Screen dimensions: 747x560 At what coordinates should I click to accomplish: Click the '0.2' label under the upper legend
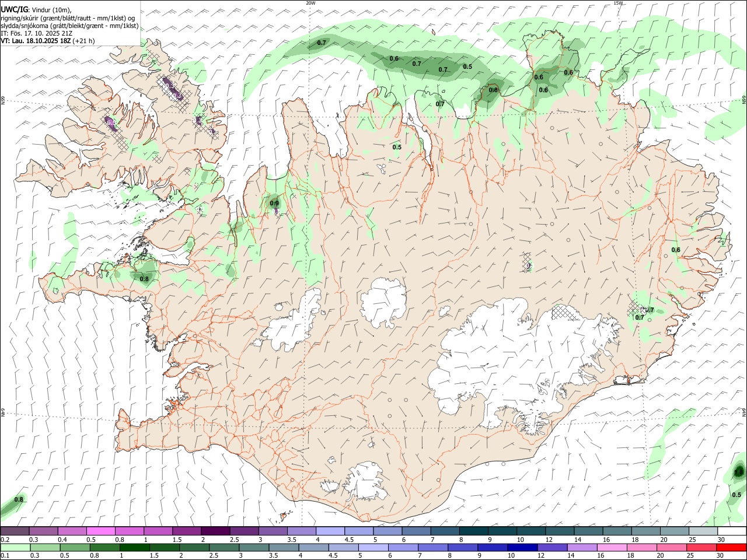(x=5, y=540)
